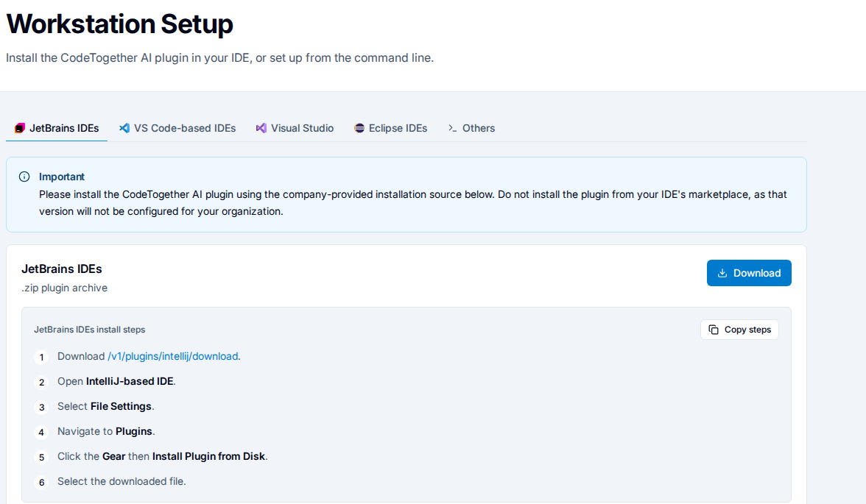This screenshot has height=504, width=866.
Task: Click the VS Code logo icon
Action: click(x=124, y=128)
